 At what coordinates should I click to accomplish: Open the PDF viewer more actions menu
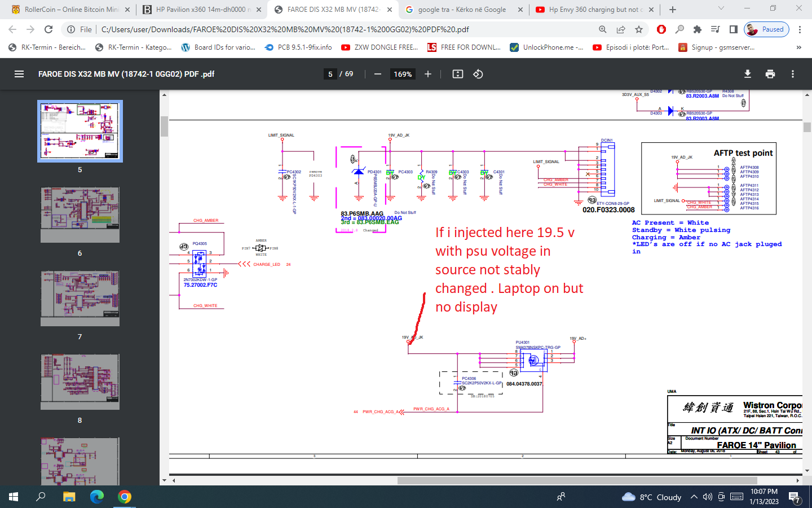[792, 74]
